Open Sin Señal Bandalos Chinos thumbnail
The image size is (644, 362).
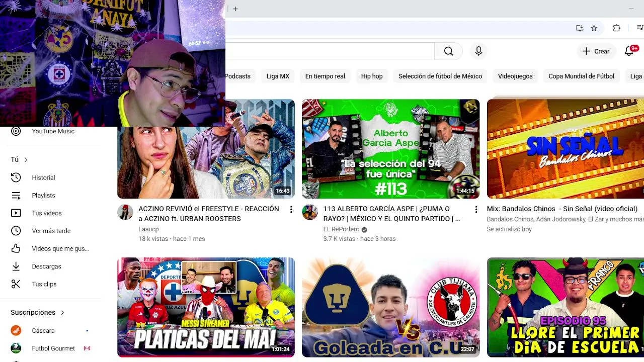tap(566, 149)
